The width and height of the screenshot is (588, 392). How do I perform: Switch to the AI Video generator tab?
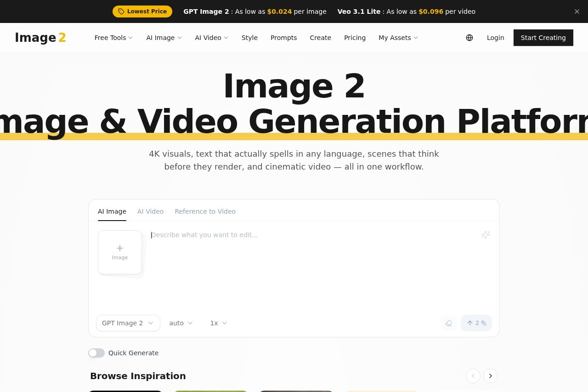coord(150,211)
